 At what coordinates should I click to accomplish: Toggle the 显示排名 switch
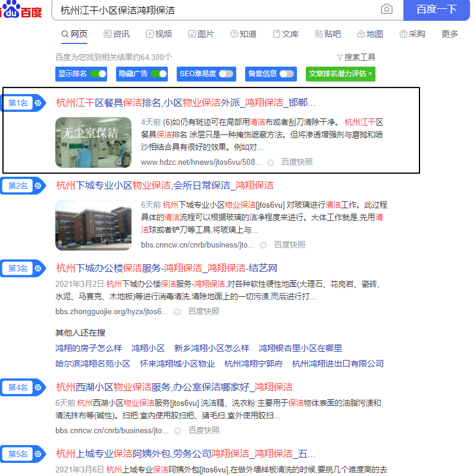pyautogui.click(x=98, y=74)
